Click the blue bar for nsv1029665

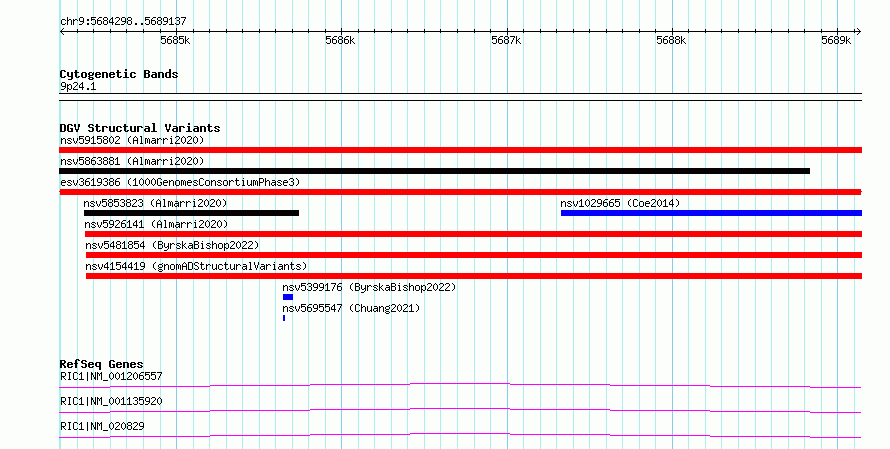click(x=711, y=213)
